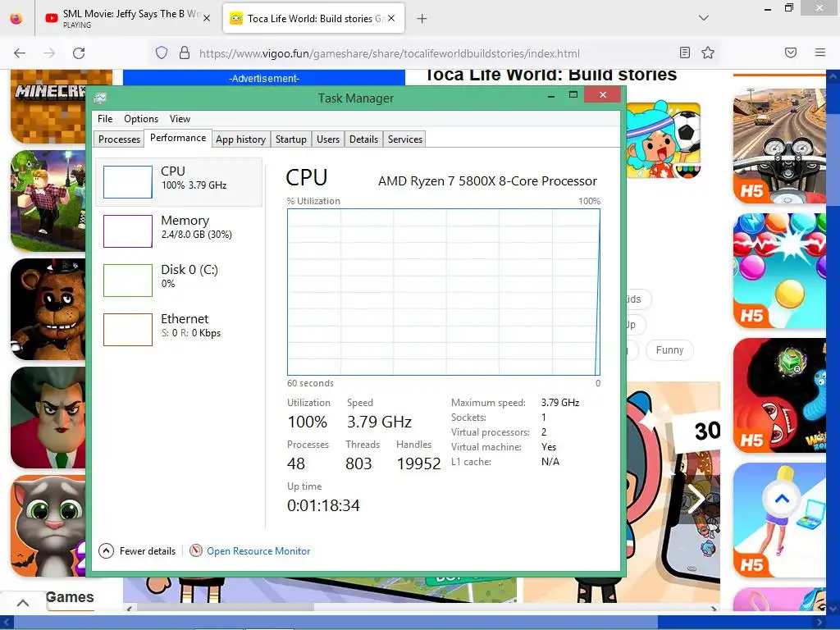840x630 pixels.
Task: Open the Freddy bear game thumbnail
Action: point(48,309)
